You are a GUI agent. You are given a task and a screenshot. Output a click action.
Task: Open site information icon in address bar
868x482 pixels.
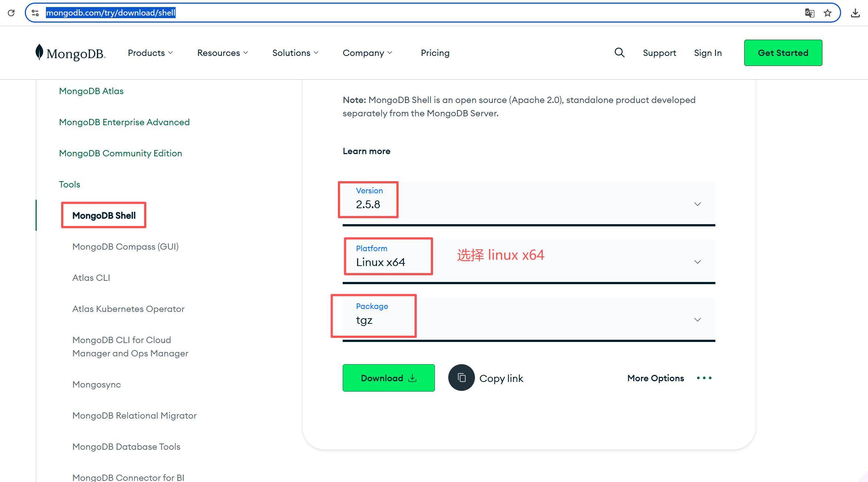(35, 13)
